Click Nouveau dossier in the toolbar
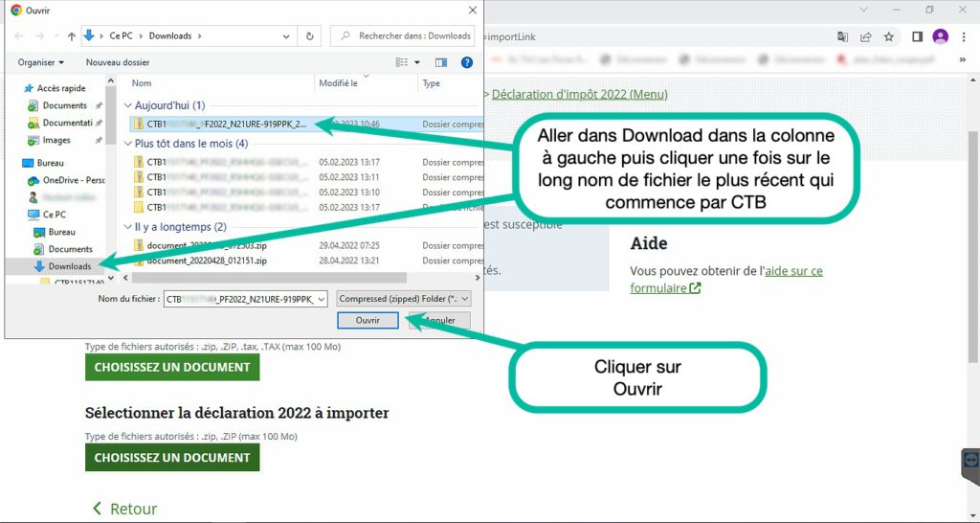This screenshot has height=523, width=980. 118,62
